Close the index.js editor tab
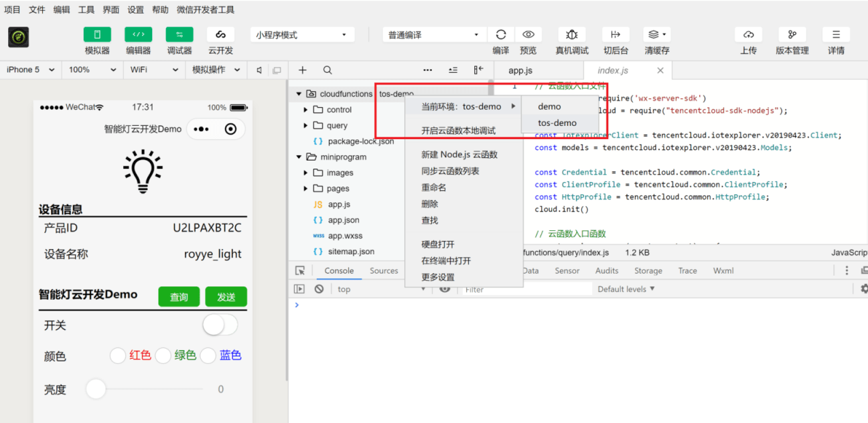 [660, 70]
